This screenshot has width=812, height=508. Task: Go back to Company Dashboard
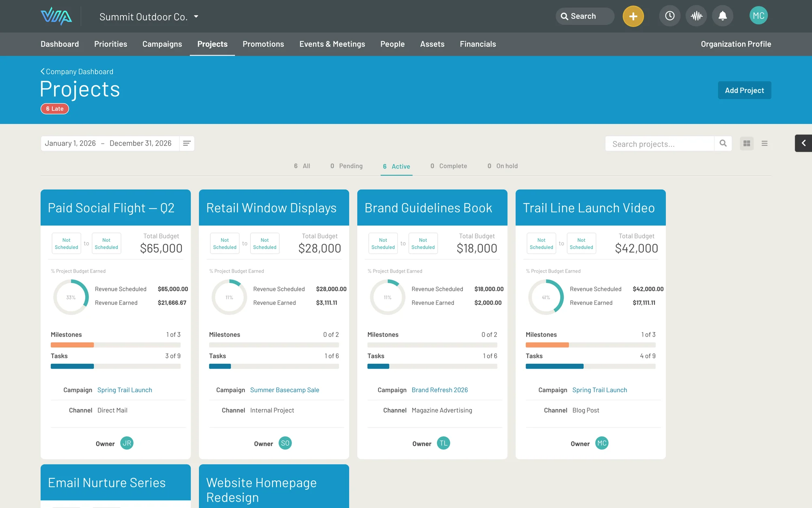77,72
